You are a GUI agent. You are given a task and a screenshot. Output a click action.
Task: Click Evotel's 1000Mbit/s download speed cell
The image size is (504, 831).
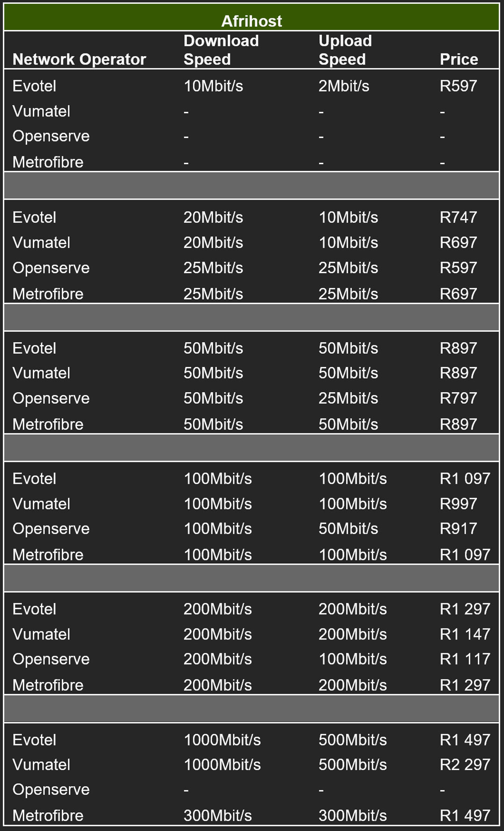222,740
